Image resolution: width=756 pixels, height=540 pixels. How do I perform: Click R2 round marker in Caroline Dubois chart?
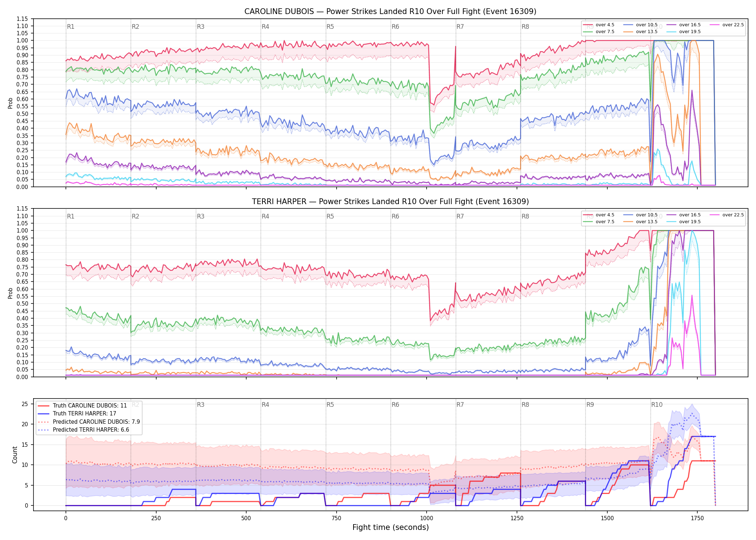135,27
